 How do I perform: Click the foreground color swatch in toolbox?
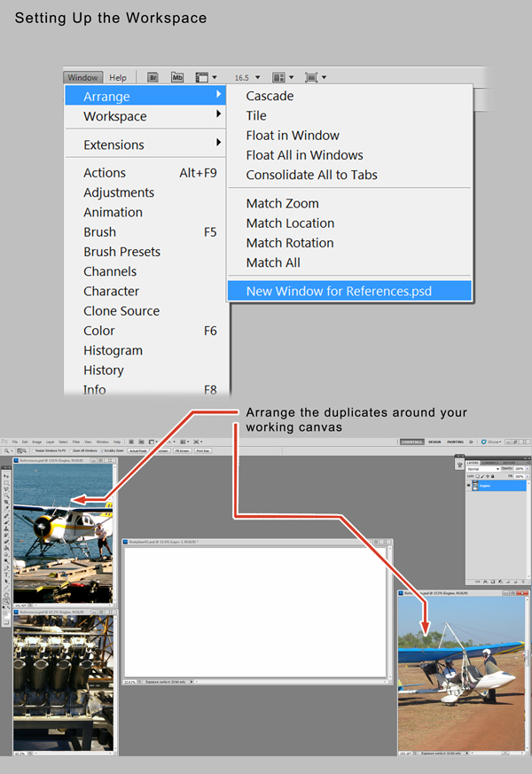pos(5,613)
